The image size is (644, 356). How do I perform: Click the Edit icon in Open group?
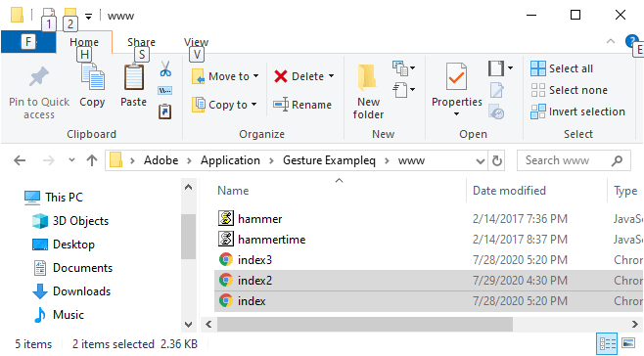(496, 90)
